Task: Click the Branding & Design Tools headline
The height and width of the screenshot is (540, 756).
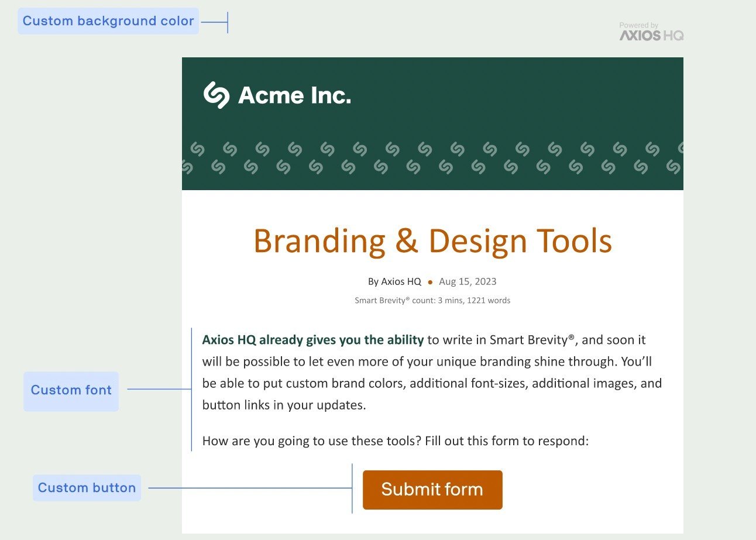Action: [x=432, y=240]
